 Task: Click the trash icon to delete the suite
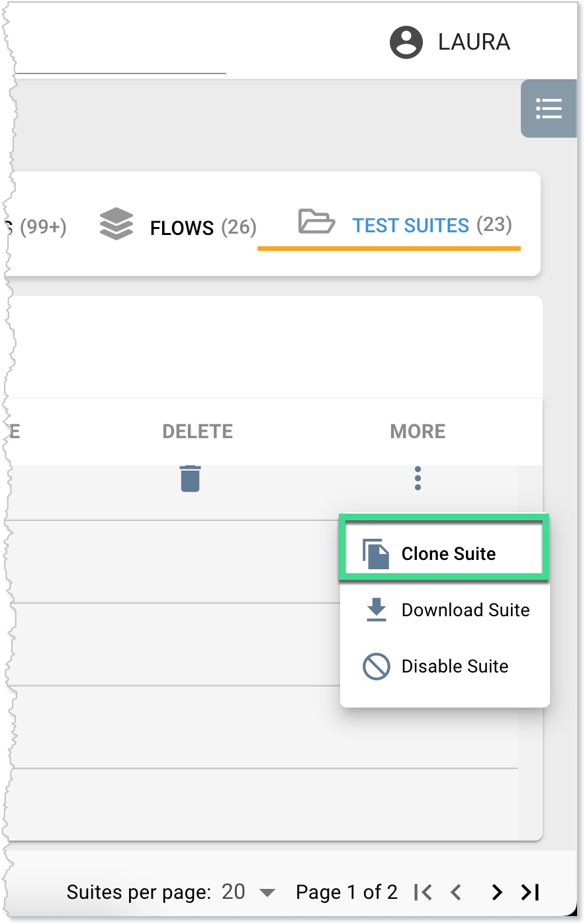(190, 478)
